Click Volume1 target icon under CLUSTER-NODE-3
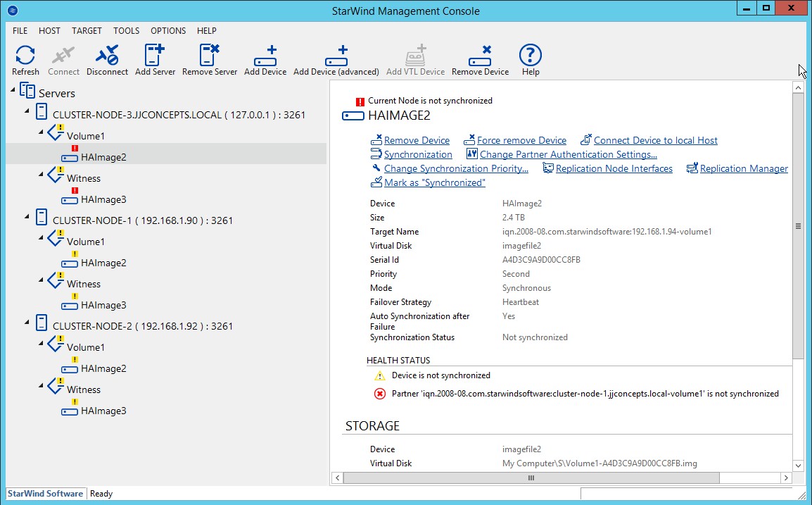The image size is (812, 505). click(x=56, y=132)
